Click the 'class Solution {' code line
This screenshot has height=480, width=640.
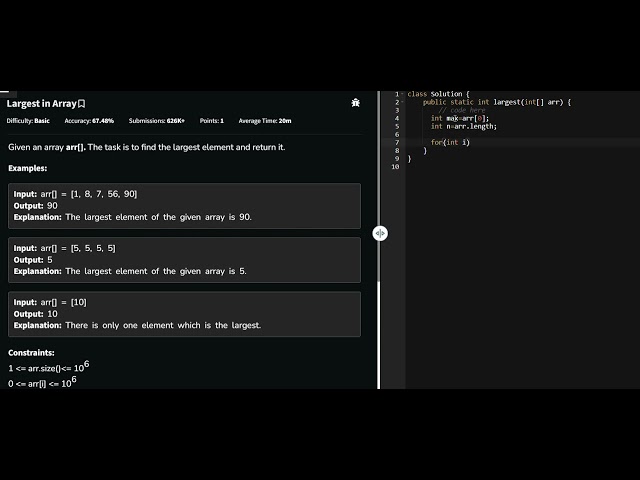(438, 94)
